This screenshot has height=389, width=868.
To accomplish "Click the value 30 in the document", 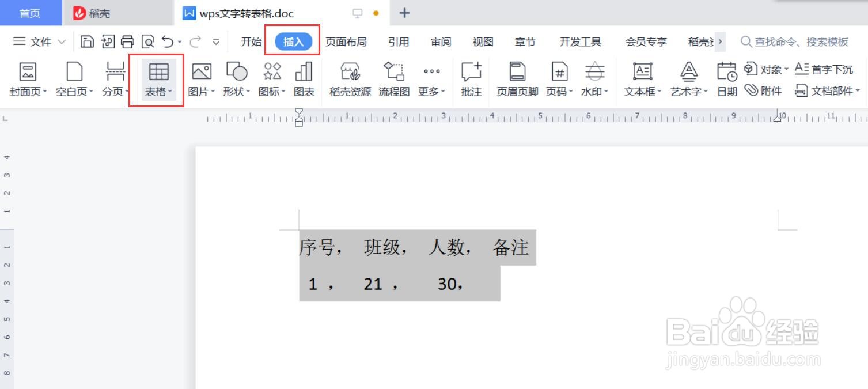I will click(x=447, y=284).
